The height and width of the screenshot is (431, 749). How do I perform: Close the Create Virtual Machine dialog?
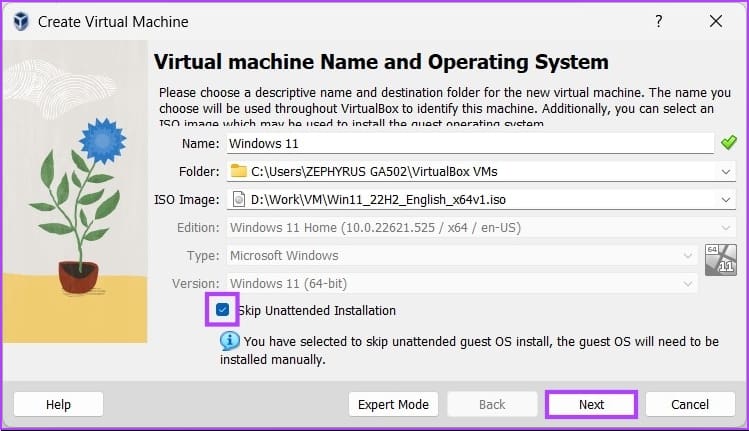tap(716, 21)
